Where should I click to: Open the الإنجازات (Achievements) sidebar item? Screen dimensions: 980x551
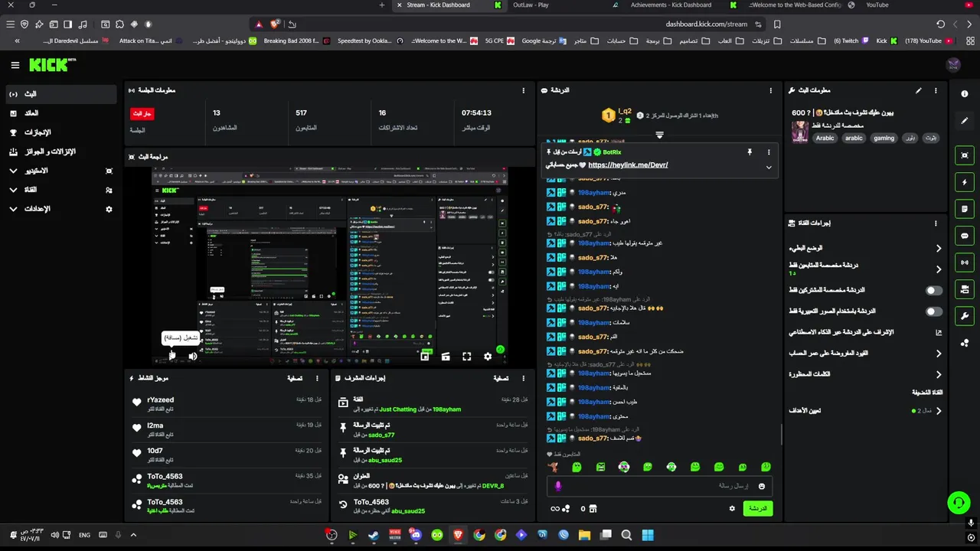(x=61, y=132)
